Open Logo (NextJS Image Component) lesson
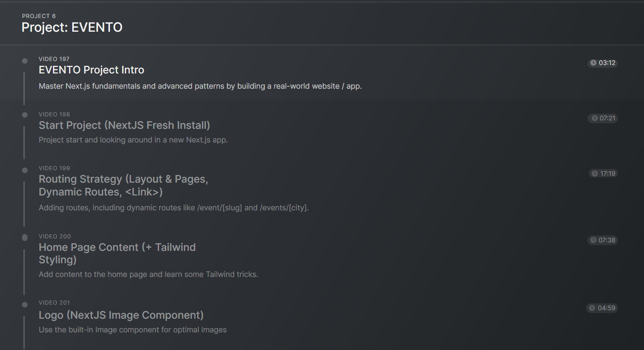This screenshot has width=644, height=350. point(121,315)
